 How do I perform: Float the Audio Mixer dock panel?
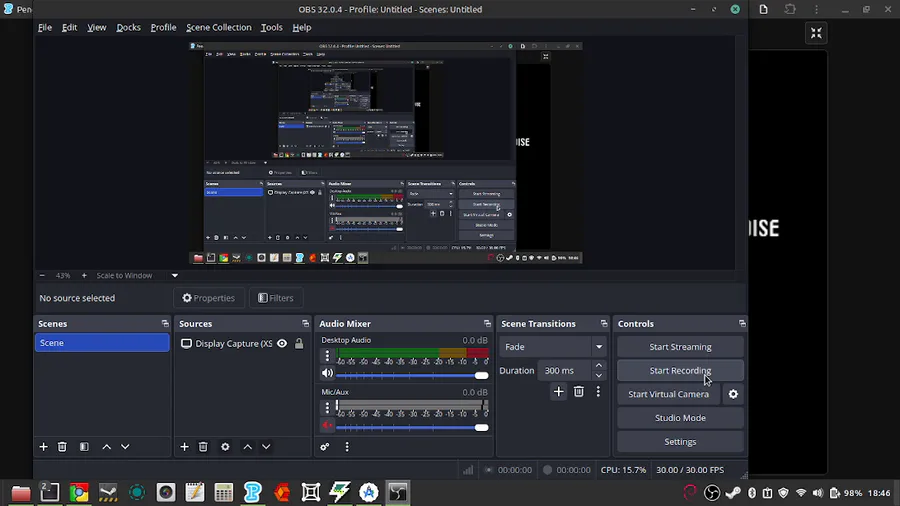[487, 324]
